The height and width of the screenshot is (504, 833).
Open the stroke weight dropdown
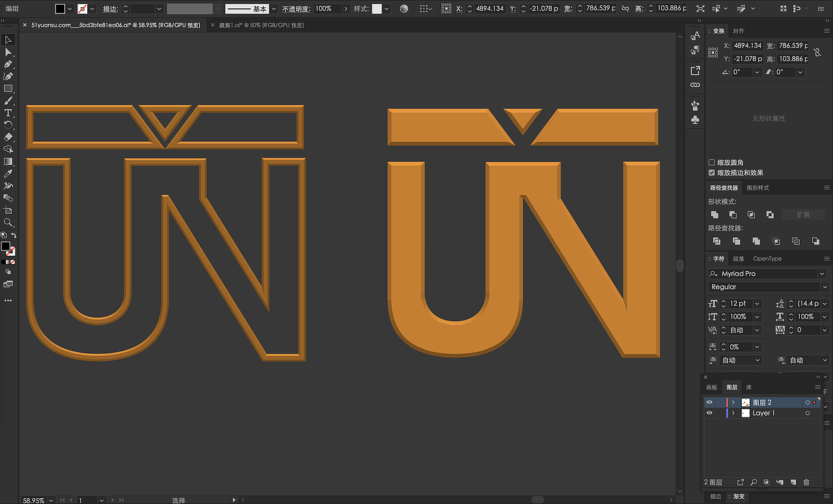158,9
